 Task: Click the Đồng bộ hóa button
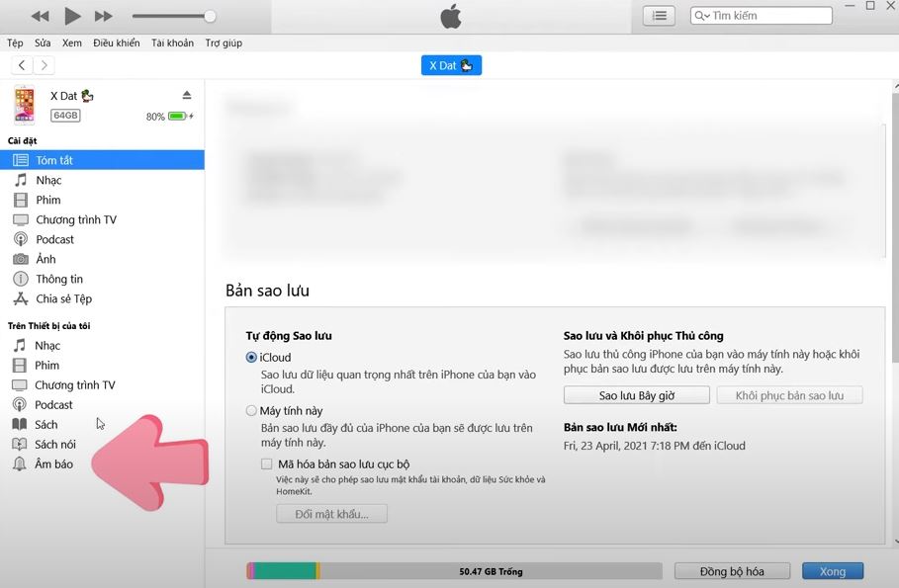point(732,571)
